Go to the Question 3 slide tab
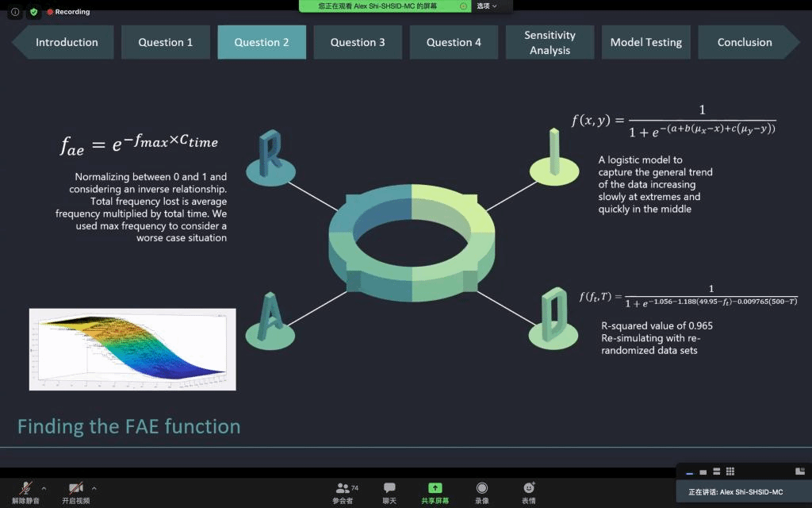 (358, 42)
